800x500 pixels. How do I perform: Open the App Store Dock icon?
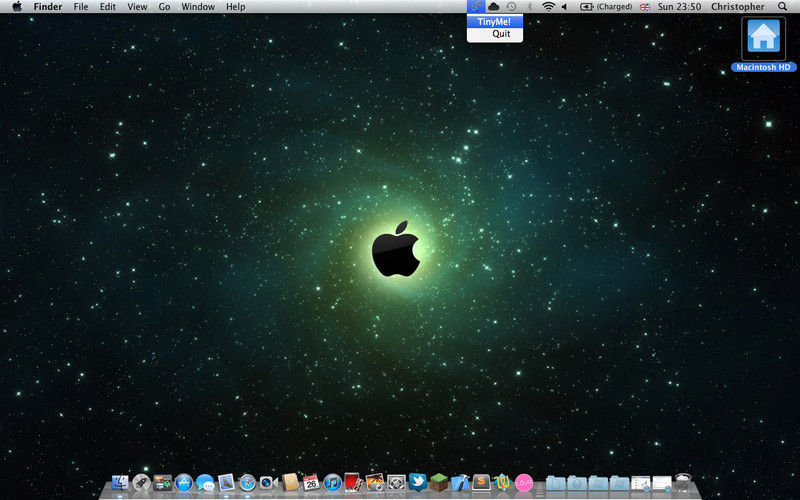184,482
